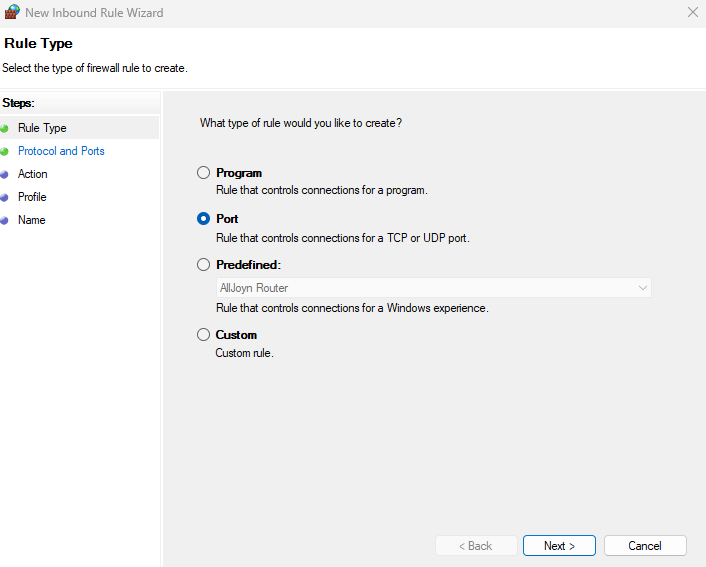
Task: Pick the Custom rule radio button
Action: coord(204,335)
